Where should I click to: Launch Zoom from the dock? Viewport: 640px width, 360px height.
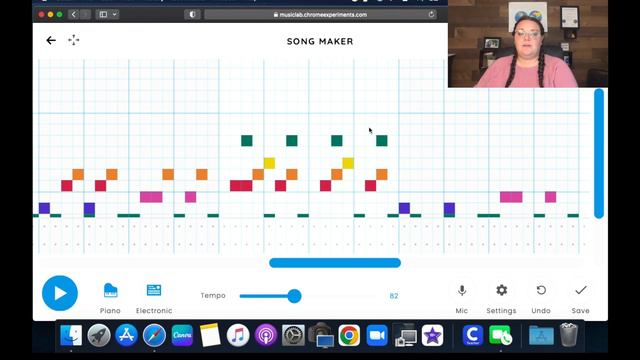coord(377,336)
